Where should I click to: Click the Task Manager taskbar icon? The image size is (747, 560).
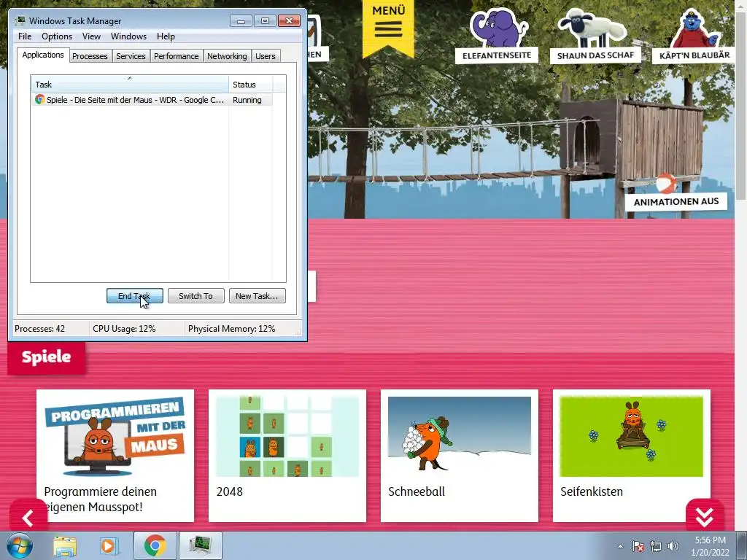(x=200, y=545)
